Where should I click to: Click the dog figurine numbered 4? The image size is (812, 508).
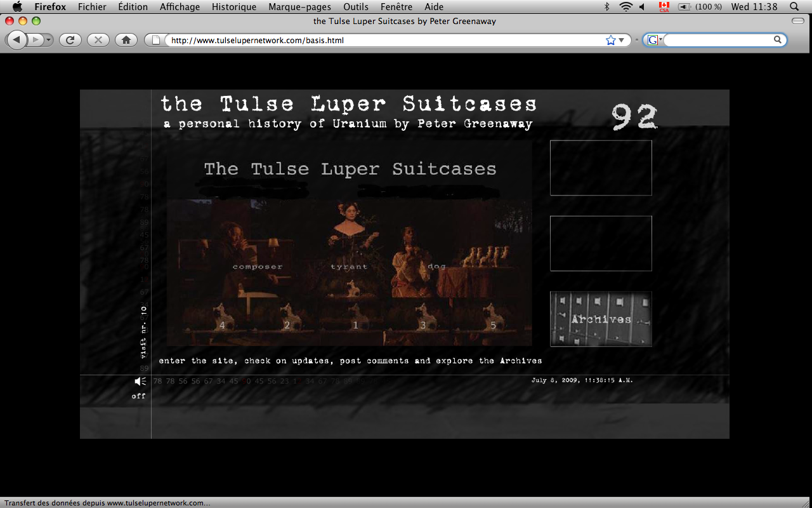tap(222, 316)
